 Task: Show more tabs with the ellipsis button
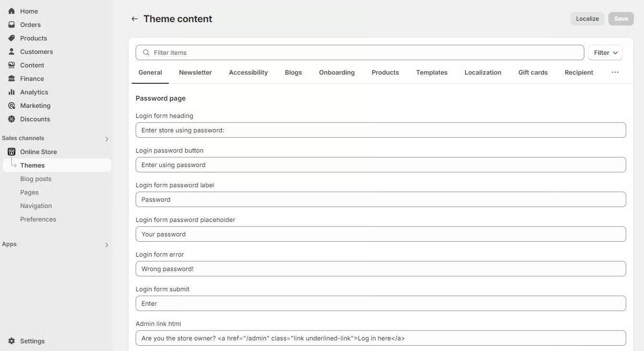[x=615, y=72]
